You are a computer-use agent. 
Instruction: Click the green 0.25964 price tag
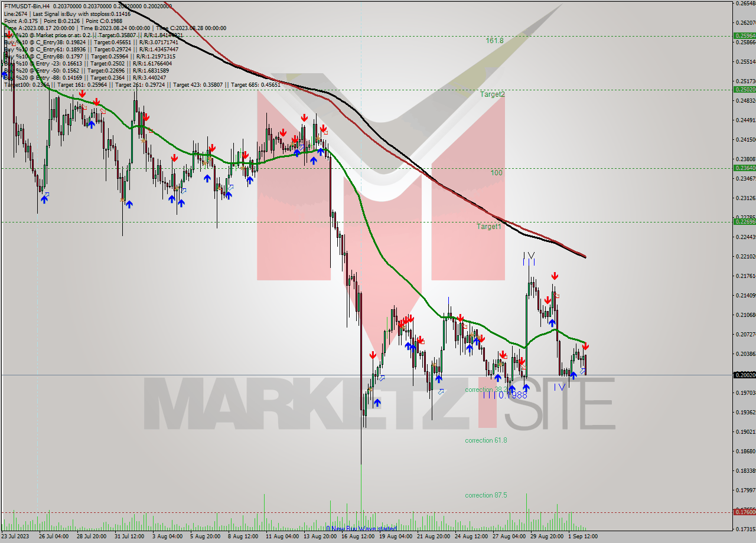click(x=744, y=35)
